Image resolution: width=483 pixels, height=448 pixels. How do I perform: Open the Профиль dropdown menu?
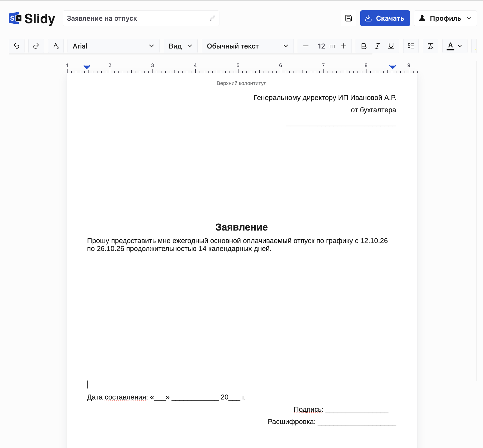[445, 18]
